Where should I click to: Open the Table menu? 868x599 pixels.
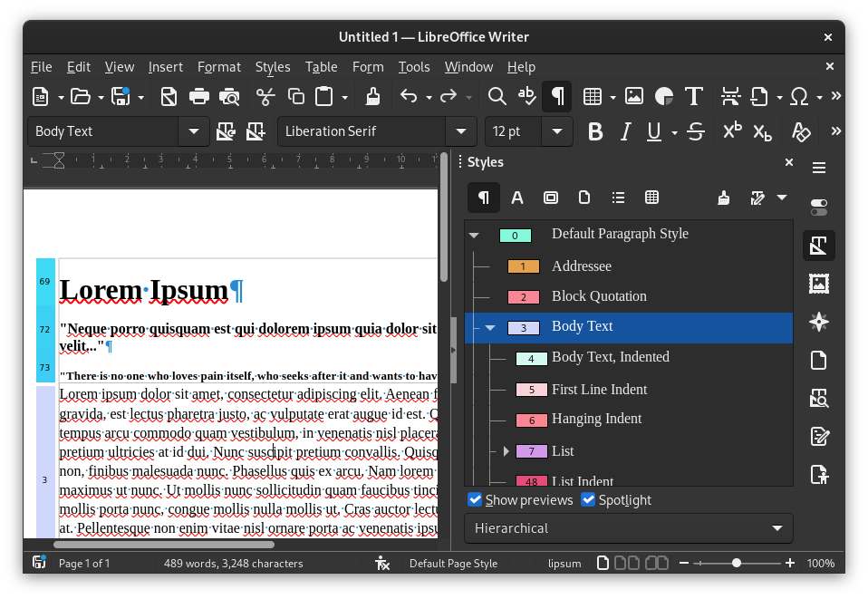pos(321,66)
